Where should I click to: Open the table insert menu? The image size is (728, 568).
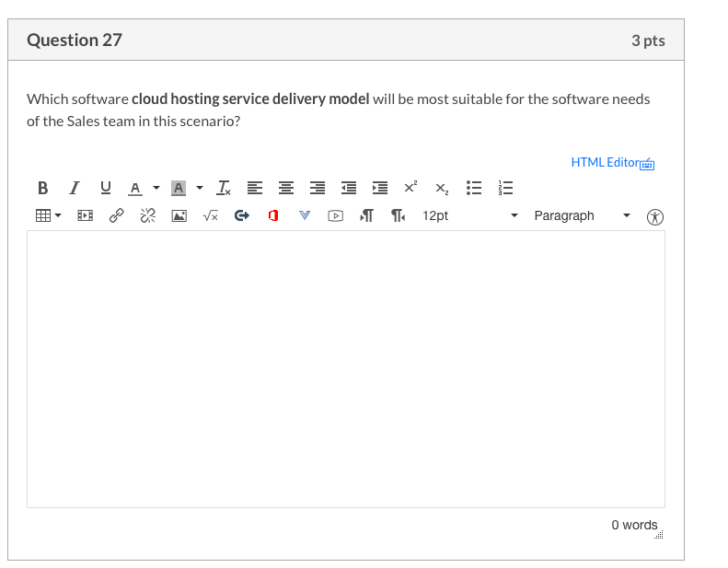48,215
